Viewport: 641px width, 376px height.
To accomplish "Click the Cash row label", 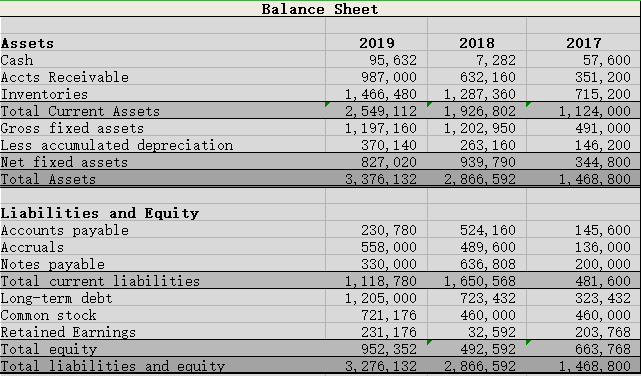I will (x=17, y=60).
